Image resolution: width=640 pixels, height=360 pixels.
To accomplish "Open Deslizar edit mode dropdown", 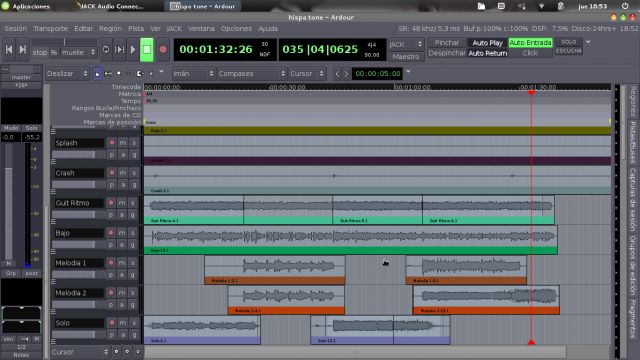I will (x=67, y=74).
